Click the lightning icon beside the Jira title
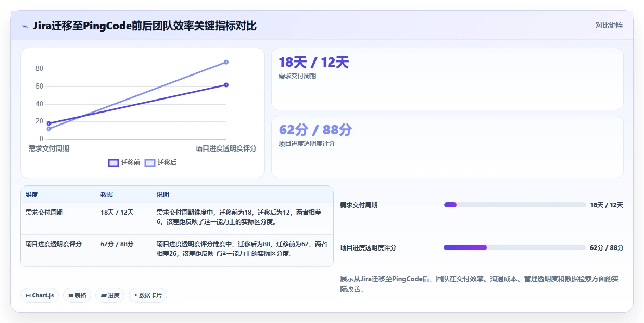This screenshot has height=323, width=644. pos(25,26)
